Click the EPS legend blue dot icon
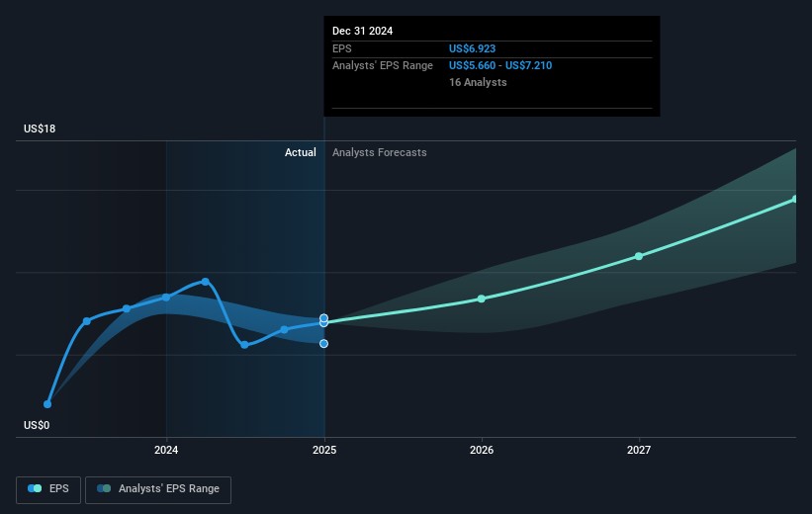 37,488
